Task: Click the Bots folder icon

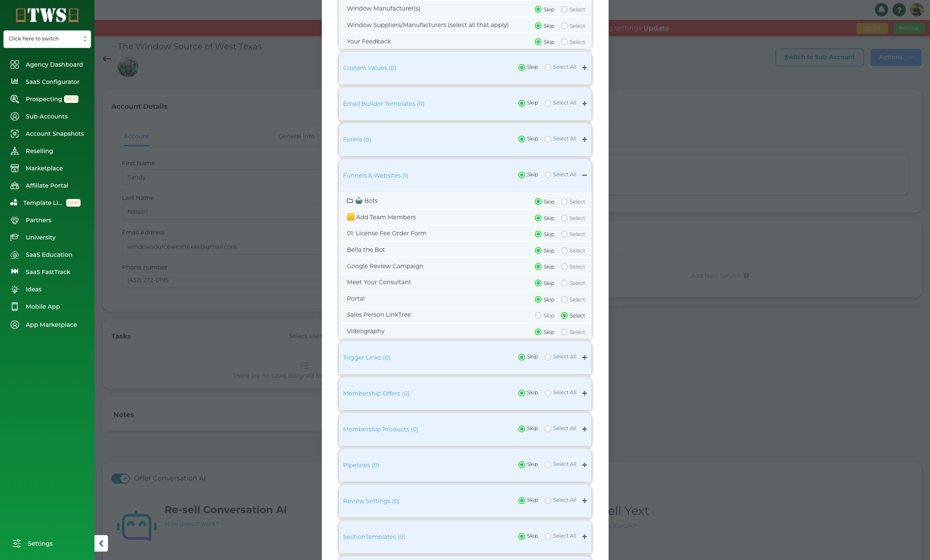Action: (x=350, y=201)
